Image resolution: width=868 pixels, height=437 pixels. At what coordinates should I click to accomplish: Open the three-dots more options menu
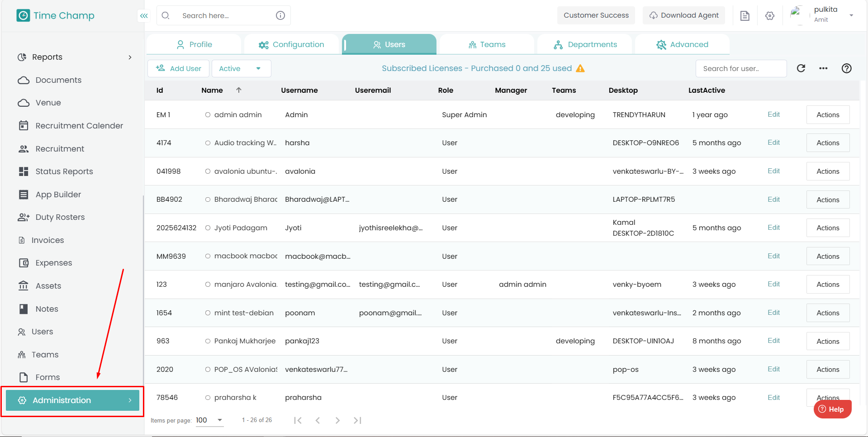(823, 68)
